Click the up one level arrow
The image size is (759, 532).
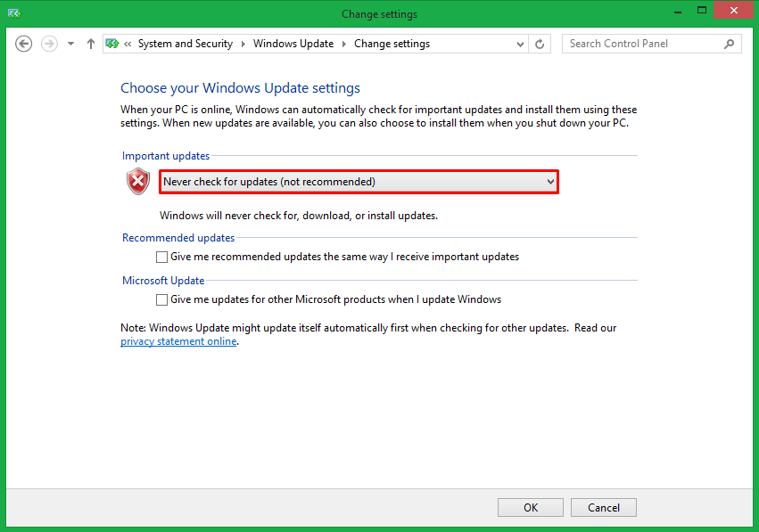(90, 43)
